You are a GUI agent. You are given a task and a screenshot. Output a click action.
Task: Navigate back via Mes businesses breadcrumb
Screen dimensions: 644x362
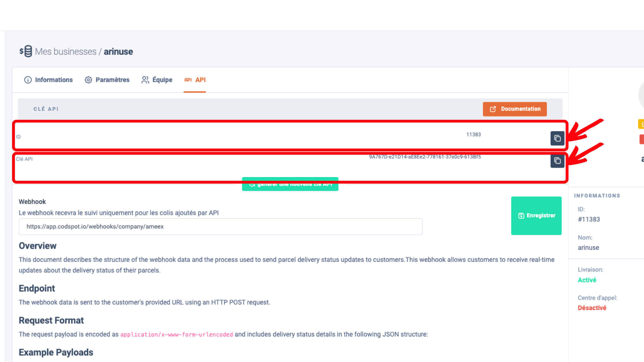tap(65, 51)
